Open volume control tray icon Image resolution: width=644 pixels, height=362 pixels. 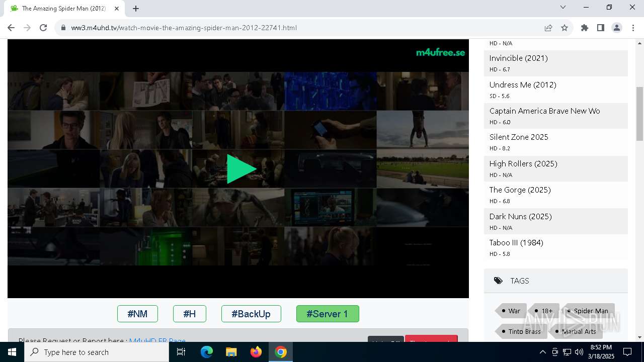[579, 352]
